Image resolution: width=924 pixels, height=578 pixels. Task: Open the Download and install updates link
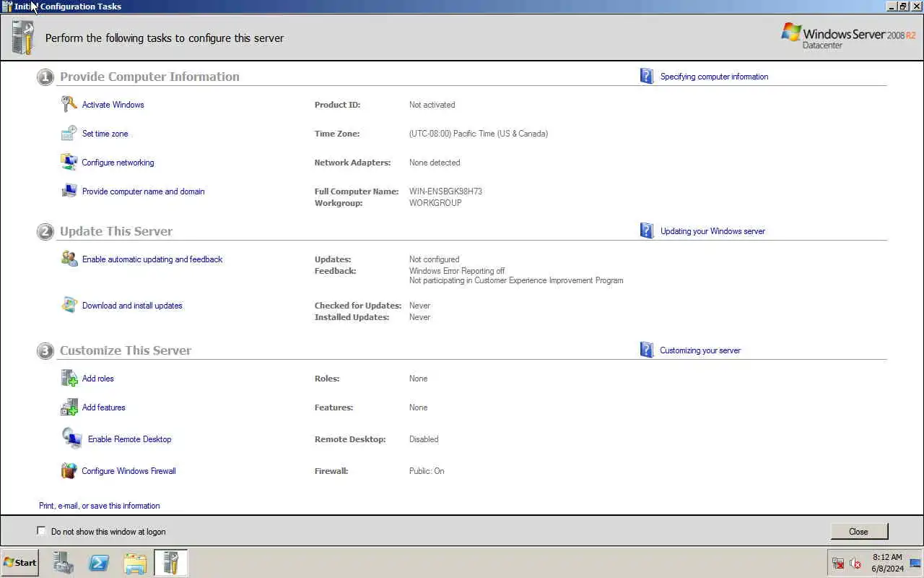[x=132, y=306]
